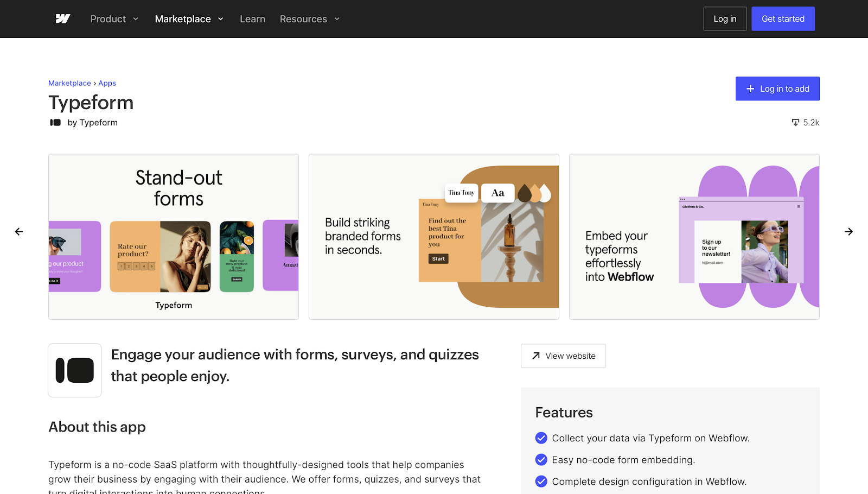868x494 pixels.
Task: Click Log in to add button
Action: pos(777,88)
